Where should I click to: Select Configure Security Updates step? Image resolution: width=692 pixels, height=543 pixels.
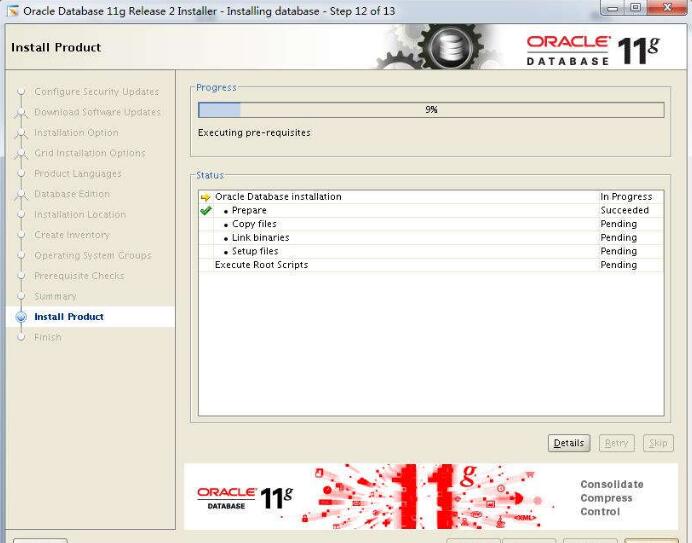[x=96, y=92]
